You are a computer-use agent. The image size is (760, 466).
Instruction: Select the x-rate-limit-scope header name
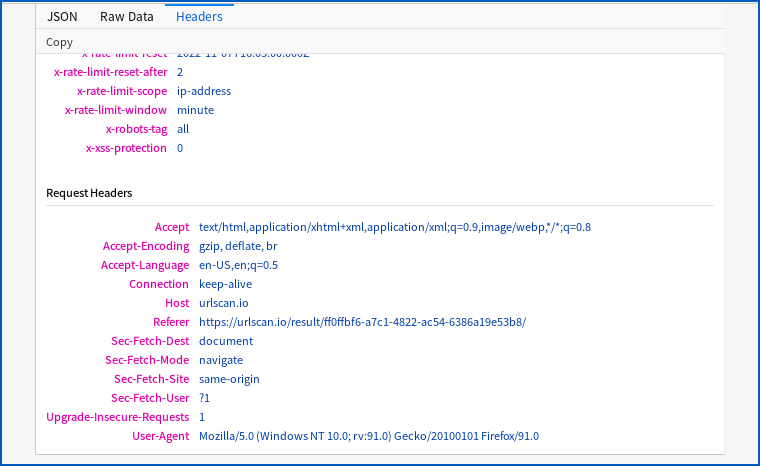[122, 91]
